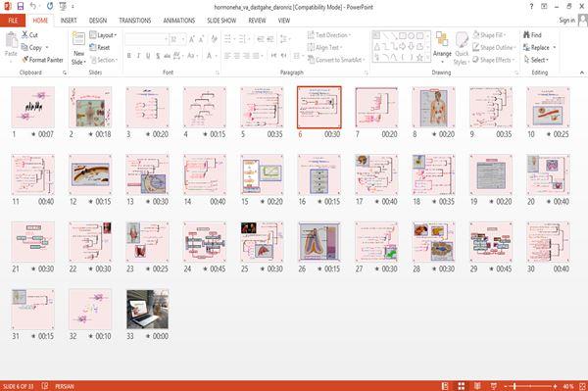Clear all formatting icon
Screen dimensions: 588x391
point(214,38)
